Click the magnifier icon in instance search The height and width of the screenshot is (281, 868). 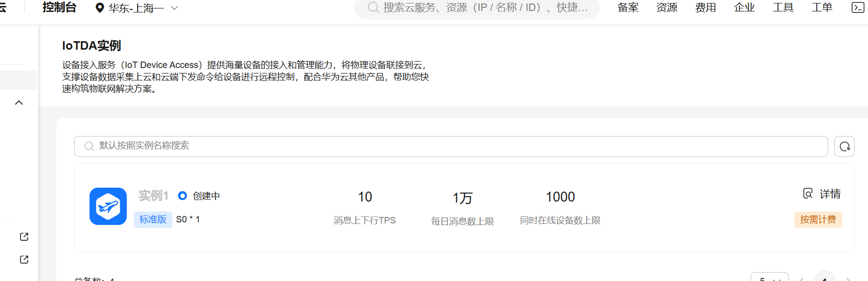click(89, 146)
